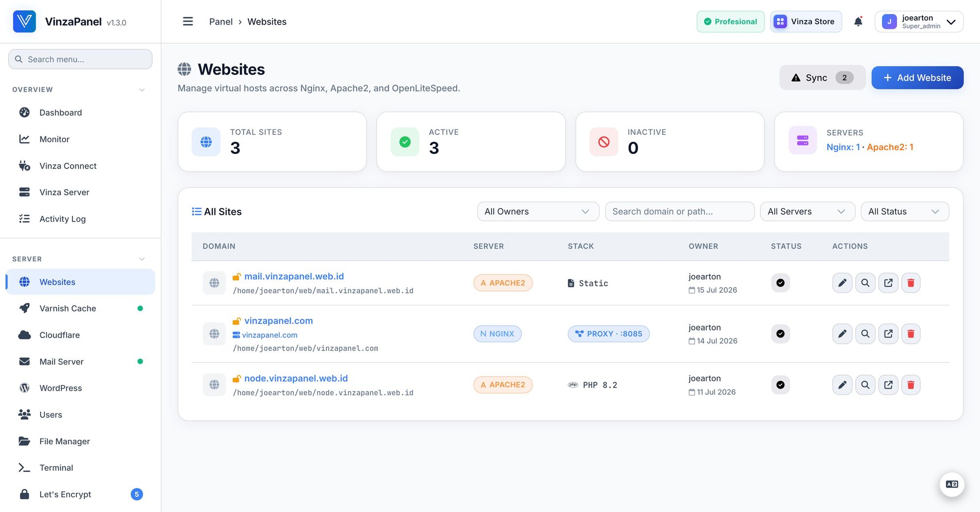Image resolution: width=980 pixels, height=512 pixels.
Task: Click the Active green check icon
Action: (x=405, y=142)
